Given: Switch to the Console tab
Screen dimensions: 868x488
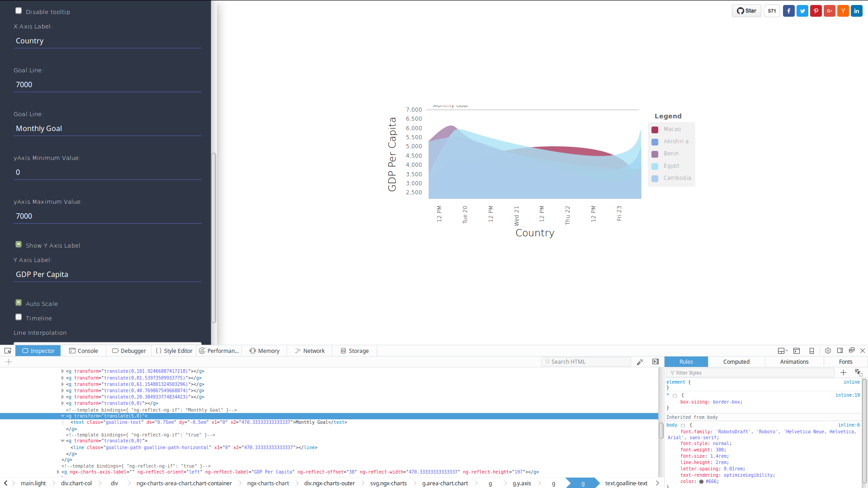Looking at the screenshot, I should pos(83,351).
